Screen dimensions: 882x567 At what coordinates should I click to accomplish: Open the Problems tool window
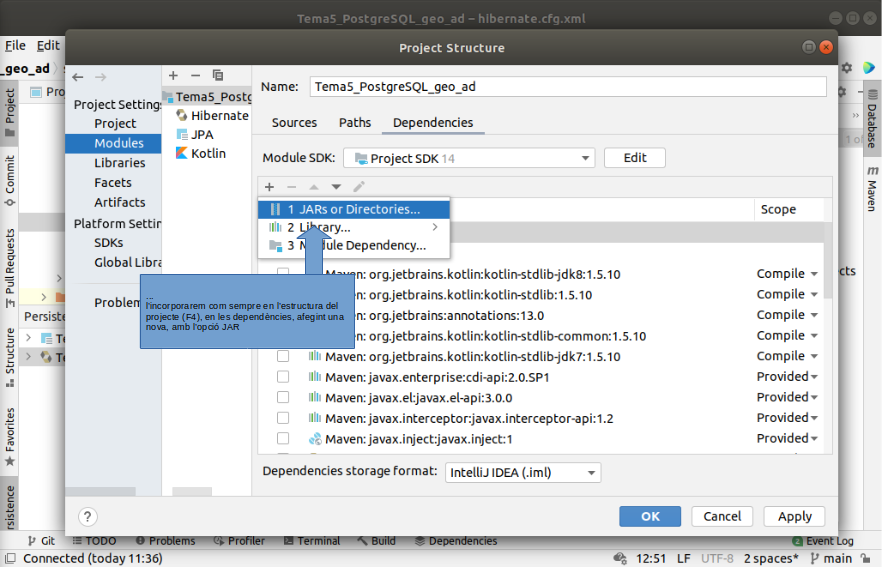[x=165, y=541]
